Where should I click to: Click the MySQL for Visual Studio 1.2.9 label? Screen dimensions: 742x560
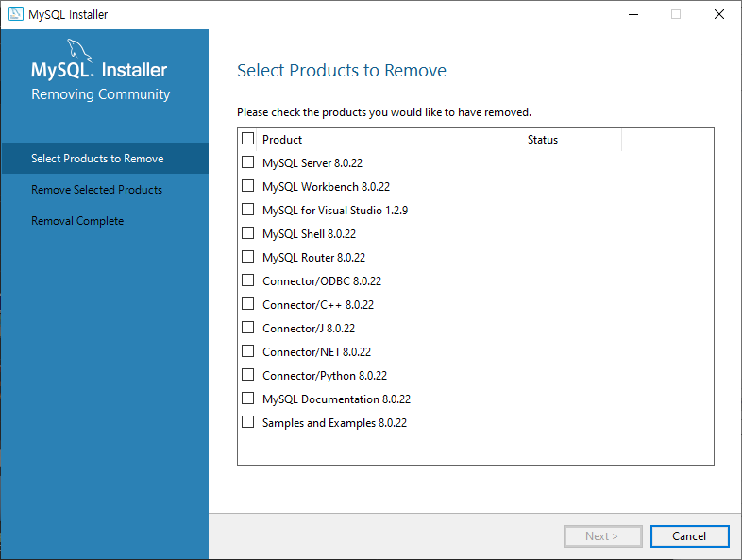[x=335, y=211]
